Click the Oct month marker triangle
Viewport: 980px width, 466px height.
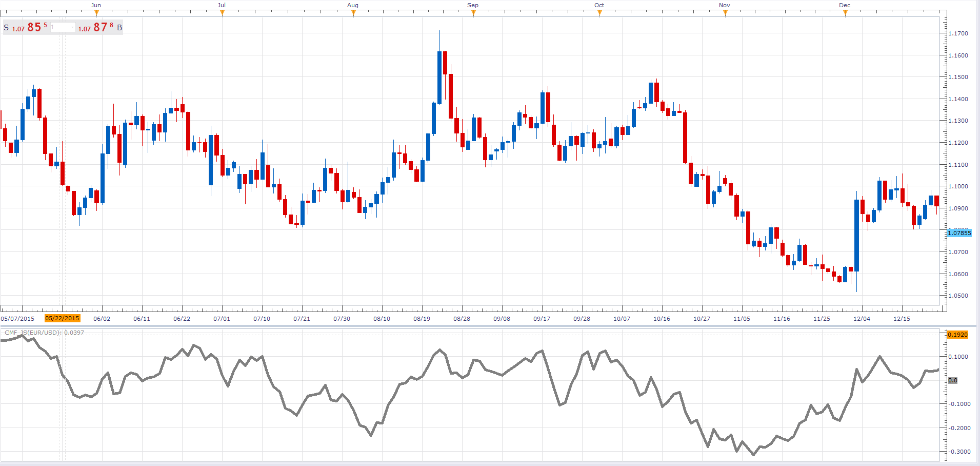pyautogui.click(x=599, y=13)
